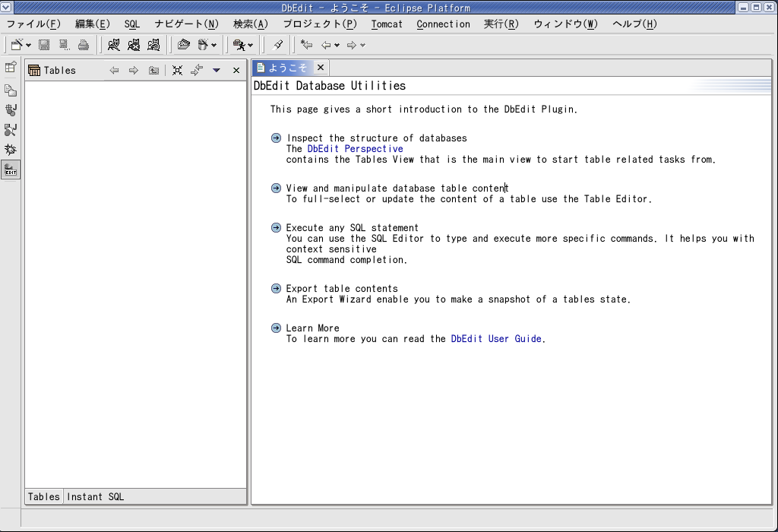The image size is (778, 532).
Task: Switch to the Java perspective icon
Action: pos(11,110)
